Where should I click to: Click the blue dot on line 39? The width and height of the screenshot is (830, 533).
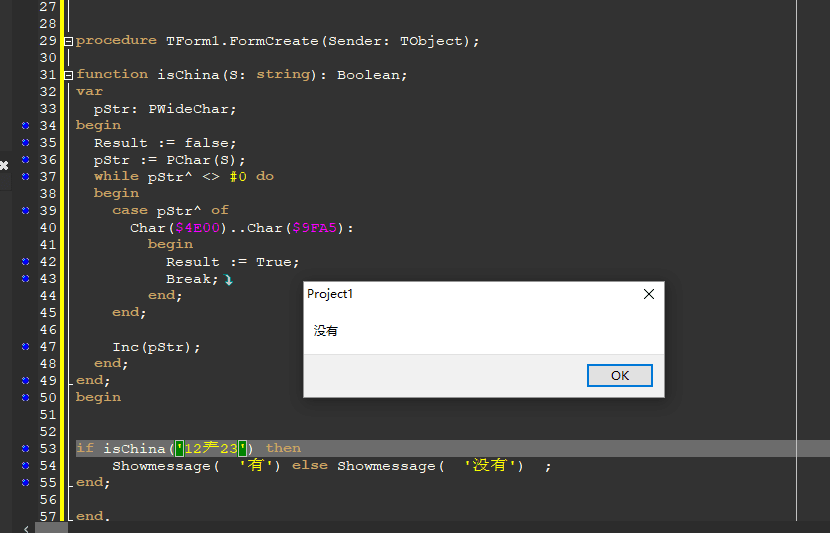coord(25,211)
